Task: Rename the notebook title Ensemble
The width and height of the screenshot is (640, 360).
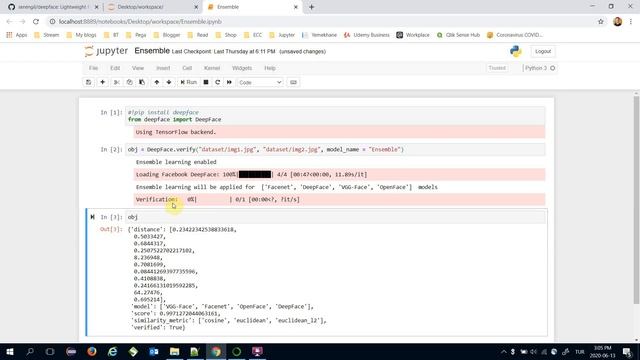Action: (152, 51)
